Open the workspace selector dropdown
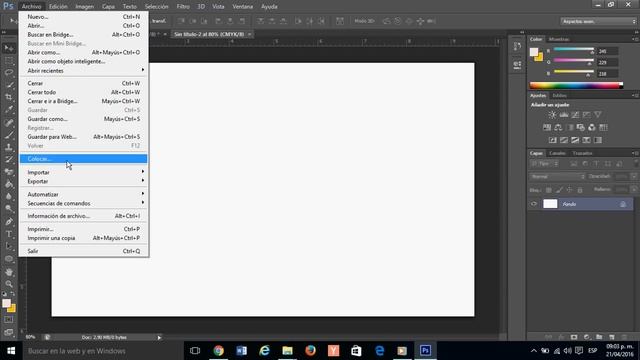 (x=598, y=21)
